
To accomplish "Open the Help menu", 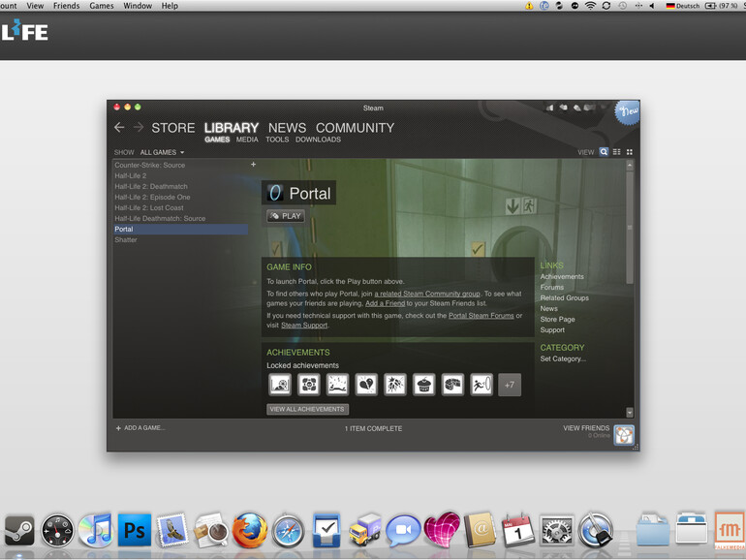I will (170, 6).
